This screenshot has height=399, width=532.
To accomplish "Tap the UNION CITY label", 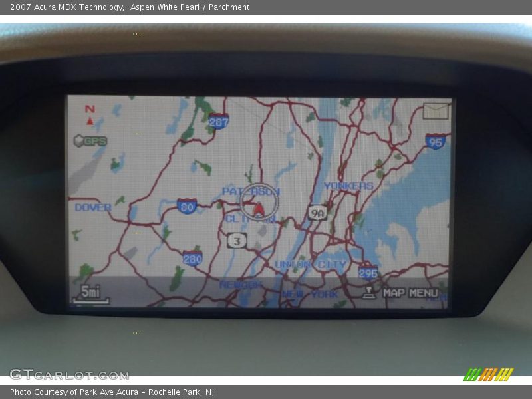I will [x=311, y=264].
